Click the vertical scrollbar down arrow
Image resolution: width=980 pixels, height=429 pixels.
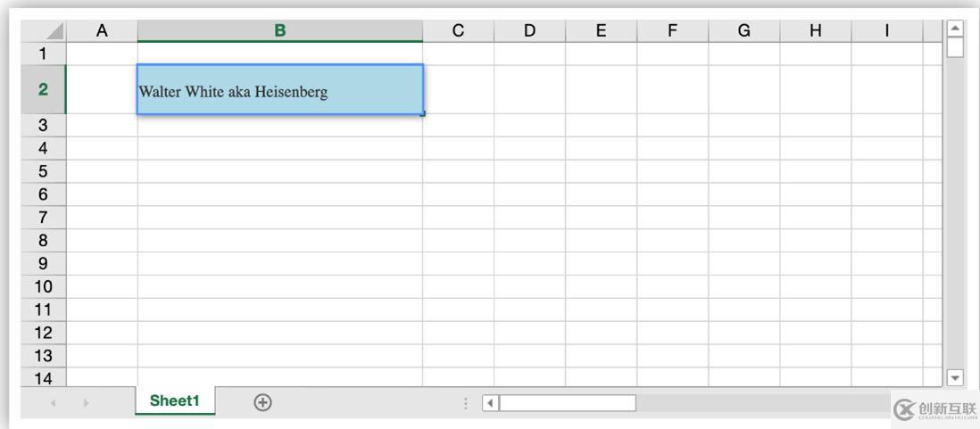(x=955, y=378)
